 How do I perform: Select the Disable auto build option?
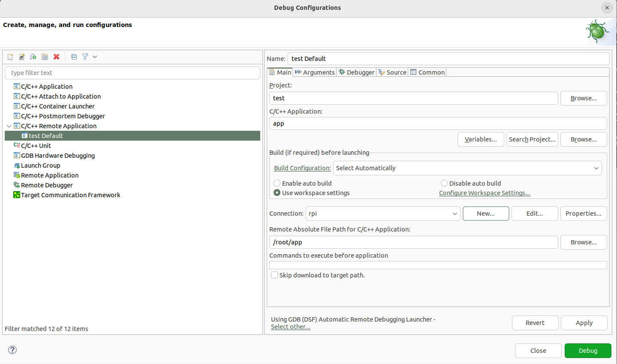click(x=444, y=183)
